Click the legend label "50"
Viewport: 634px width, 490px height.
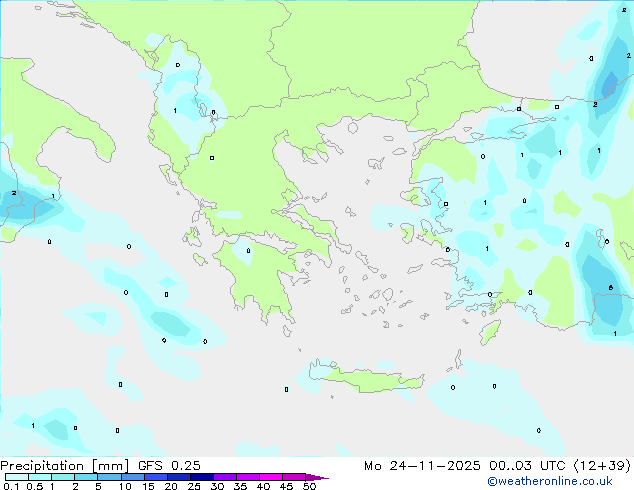pyautogui.click(x=309, y=486)
